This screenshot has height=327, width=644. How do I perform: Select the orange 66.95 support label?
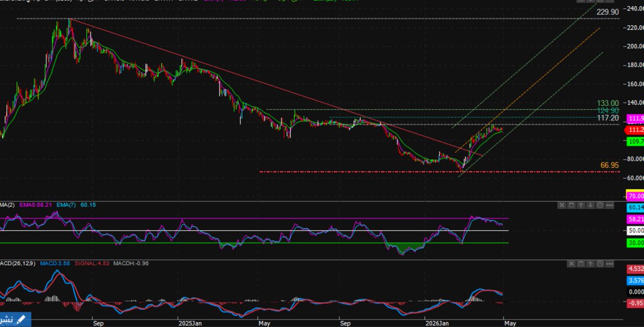(609, 165)
